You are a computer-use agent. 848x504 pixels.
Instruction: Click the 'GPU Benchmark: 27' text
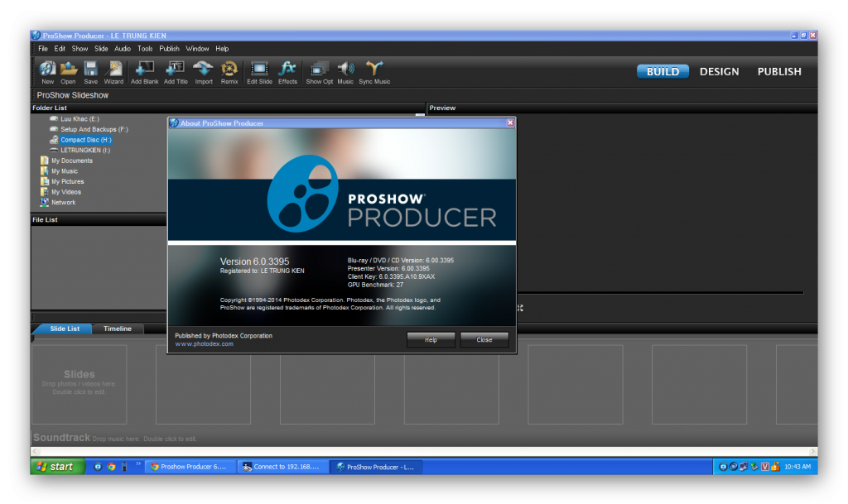tap(375, 285)
